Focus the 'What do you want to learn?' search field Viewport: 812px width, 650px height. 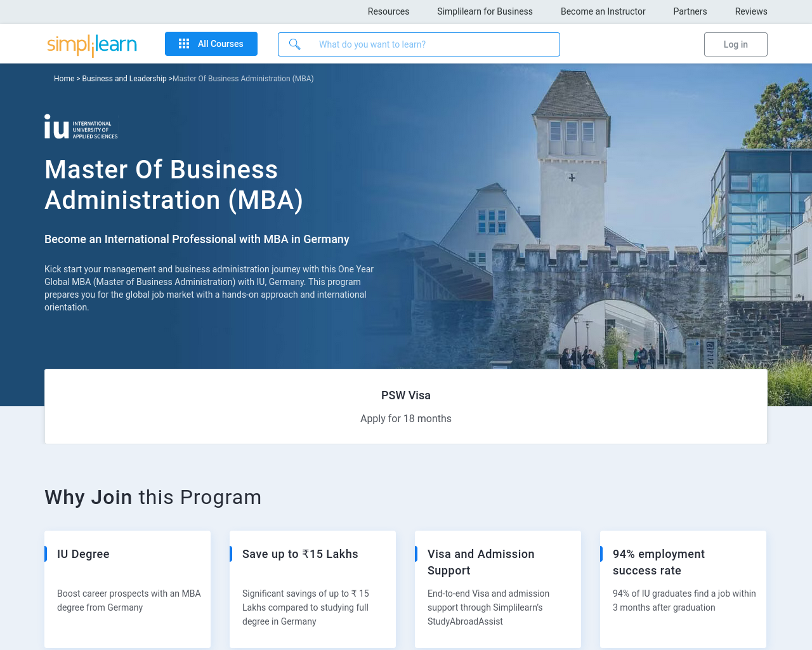(419, 44)
